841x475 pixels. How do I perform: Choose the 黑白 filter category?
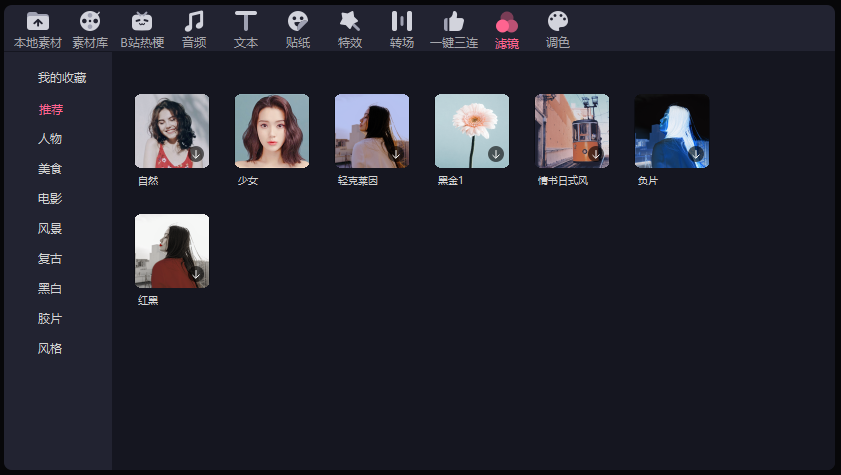50,289
